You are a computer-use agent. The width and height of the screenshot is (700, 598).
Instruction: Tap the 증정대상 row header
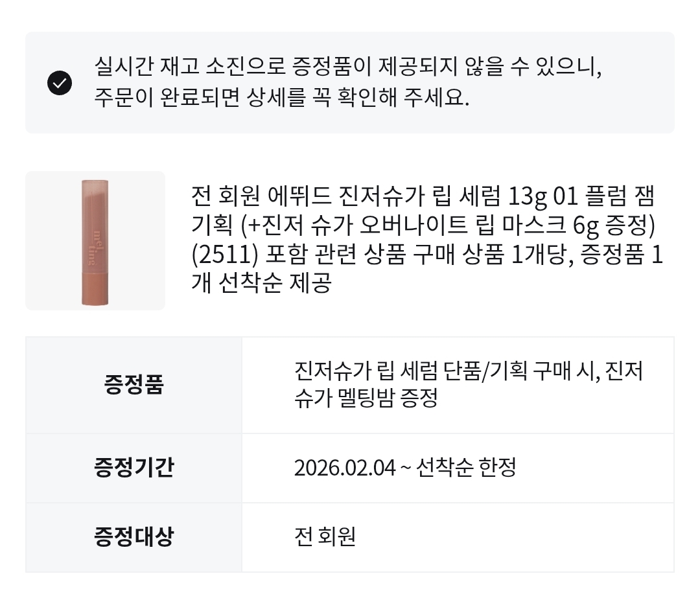pos(134,536)
